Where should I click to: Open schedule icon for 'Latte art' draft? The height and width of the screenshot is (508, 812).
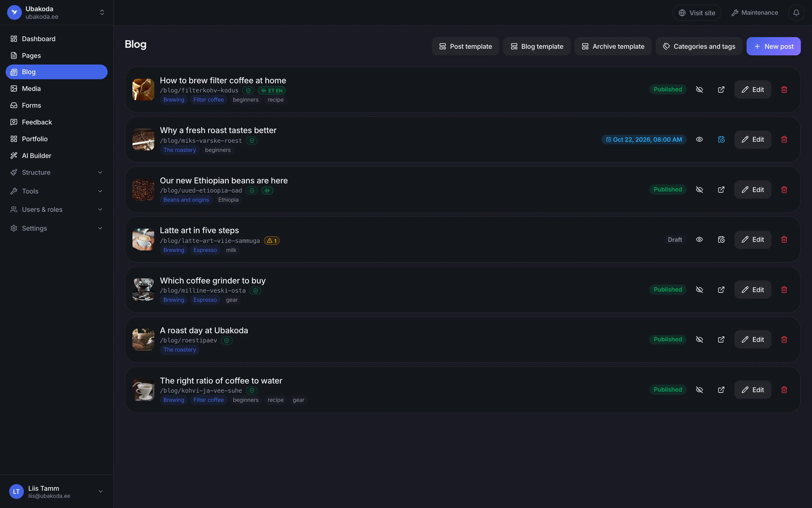click(721, 240)
